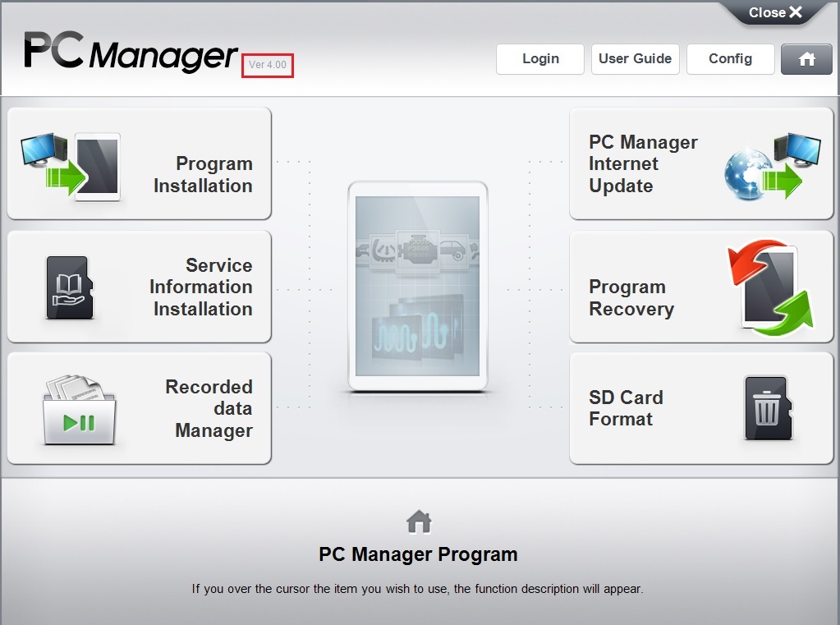Click the Service Information SD card book icon
This screenshot has height=625, width=840.
click(x=70, y=287)
